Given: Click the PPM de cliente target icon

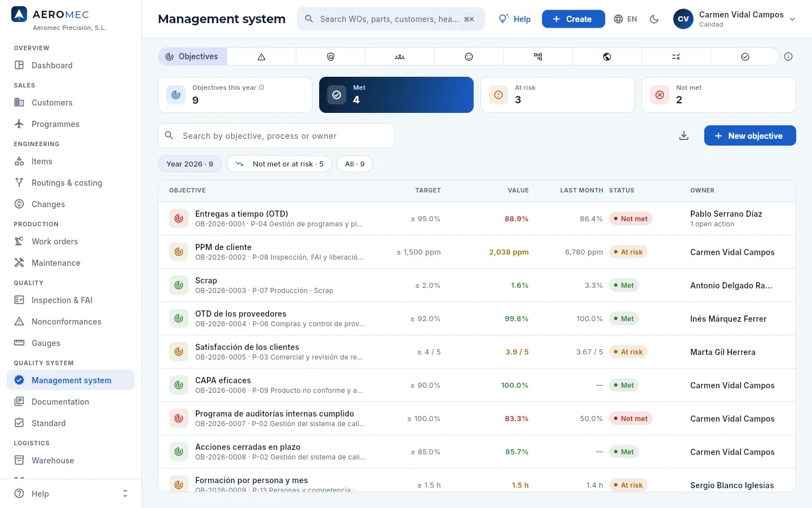Looking at the screenshot, I should (x=179, y=252).
